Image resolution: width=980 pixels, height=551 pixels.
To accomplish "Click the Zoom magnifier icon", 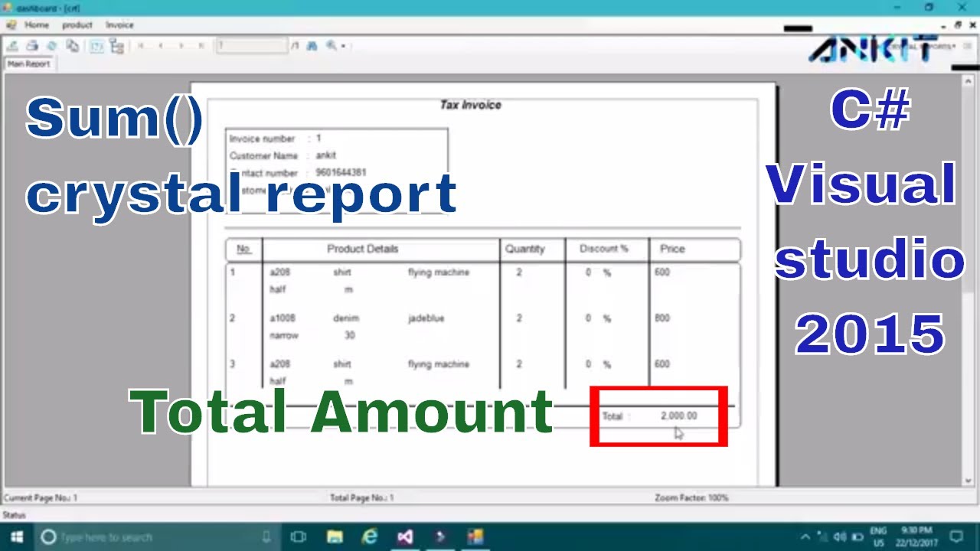I will (332, 46).
